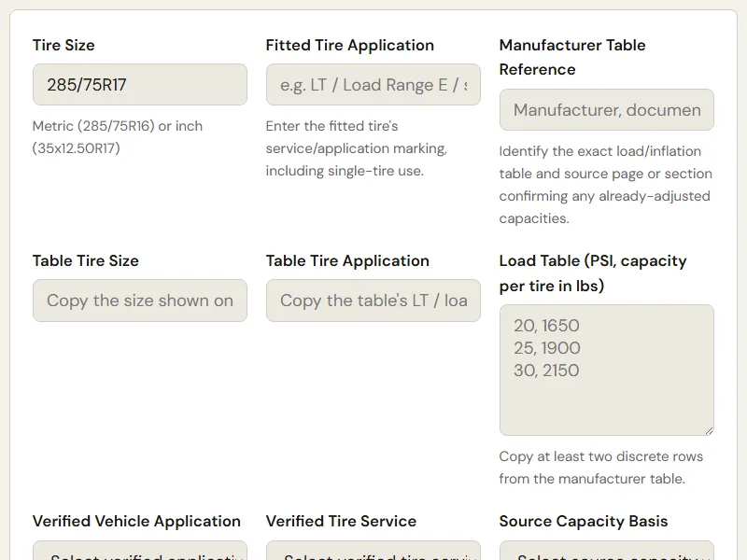Click the 'Verified Tire Service' label
The width and height of the screenshot is (747, 560).
pos(341,521)
